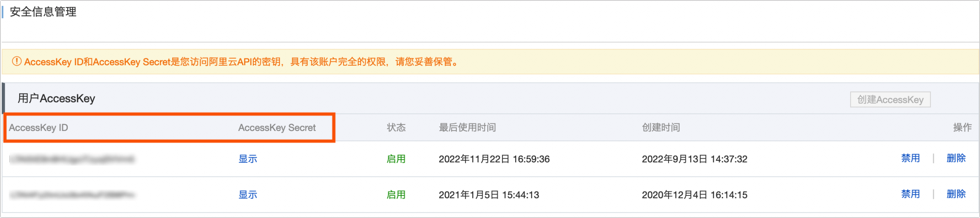980x218 pixels.
Task: Click the AccessKey Secret column header
Action: [277, 128]
